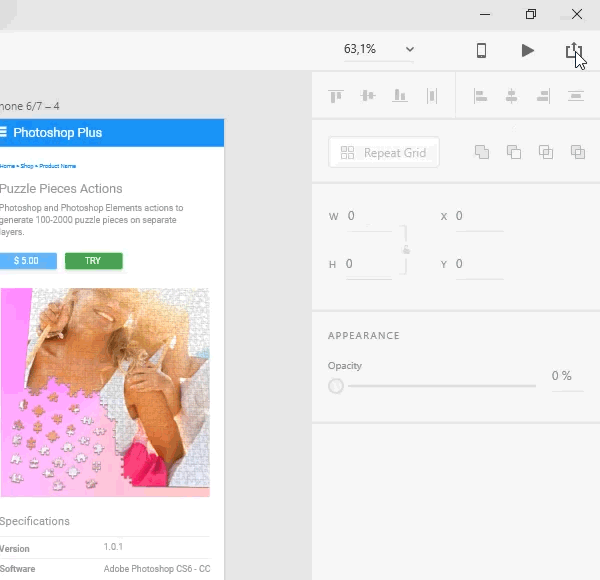600x580 pixels.
Task: Click the Distribute Horizontally icon
Action: 432,96
